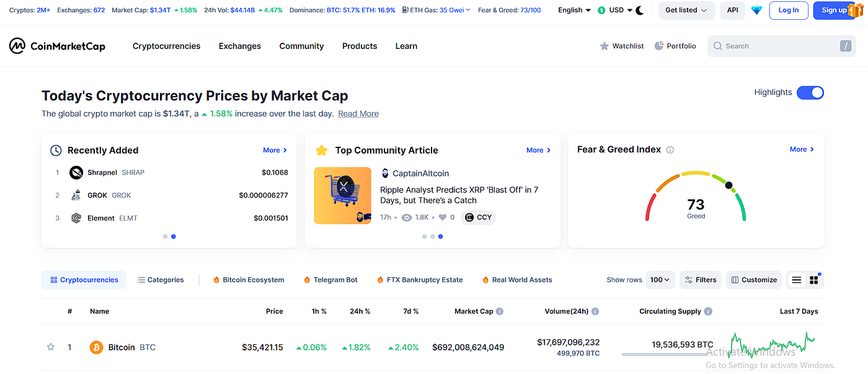Image resolution: width=868 pixels, height=374 pixels.
Task: Open the Bitcoin Ecosystem category link
Action: pyautogui.click(x=248, y=280)
